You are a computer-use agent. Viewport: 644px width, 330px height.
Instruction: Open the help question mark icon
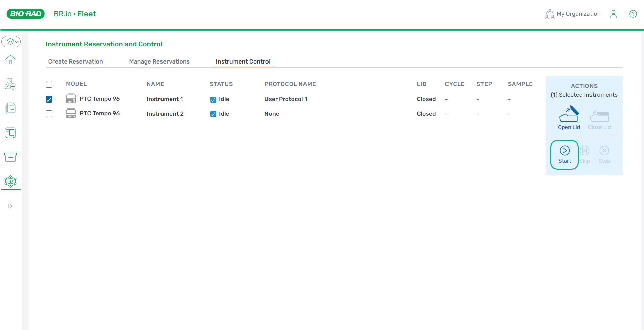tap(633, 14)
